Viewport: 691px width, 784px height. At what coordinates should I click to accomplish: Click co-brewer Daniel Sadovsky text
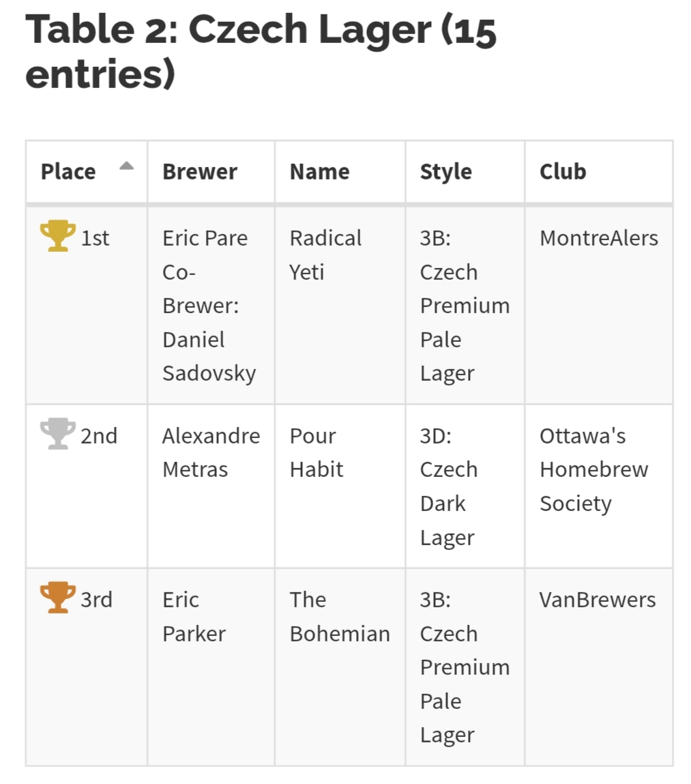point(209,356)
